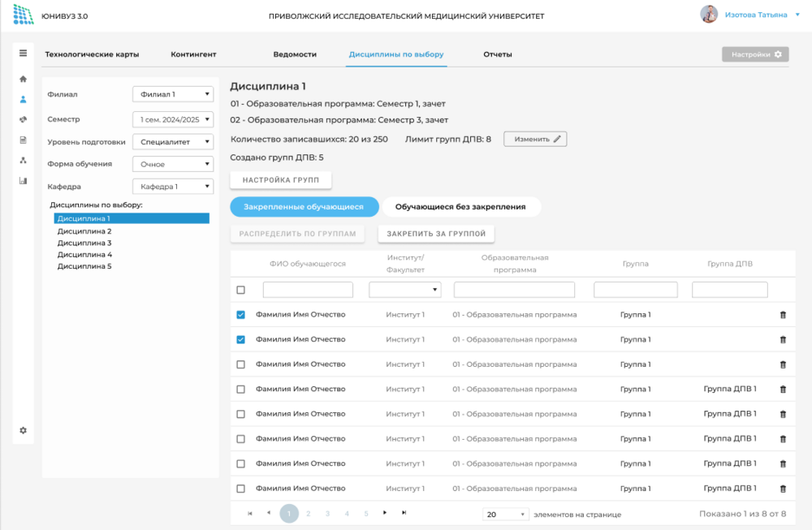Screen dimensions: 812x530
Task: Check the third student row checkbox
Action: pos(240,364)
